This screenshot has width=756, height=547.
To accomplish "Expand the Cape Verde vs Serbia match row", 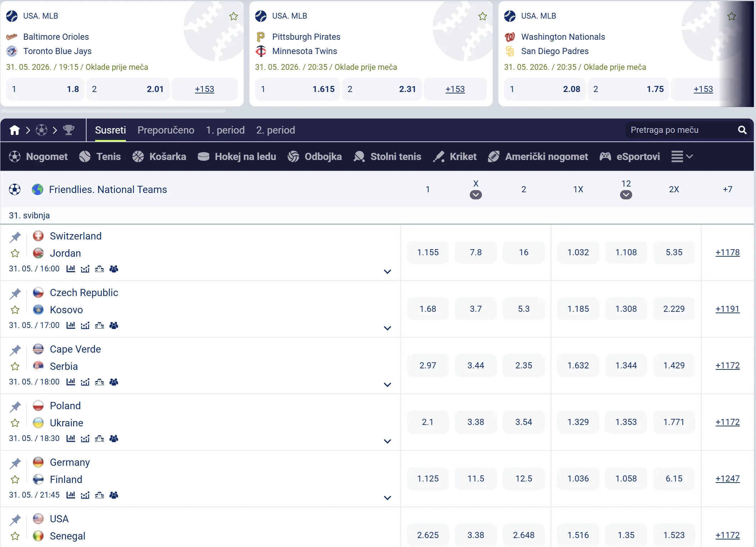I will (x=387, y=385).
